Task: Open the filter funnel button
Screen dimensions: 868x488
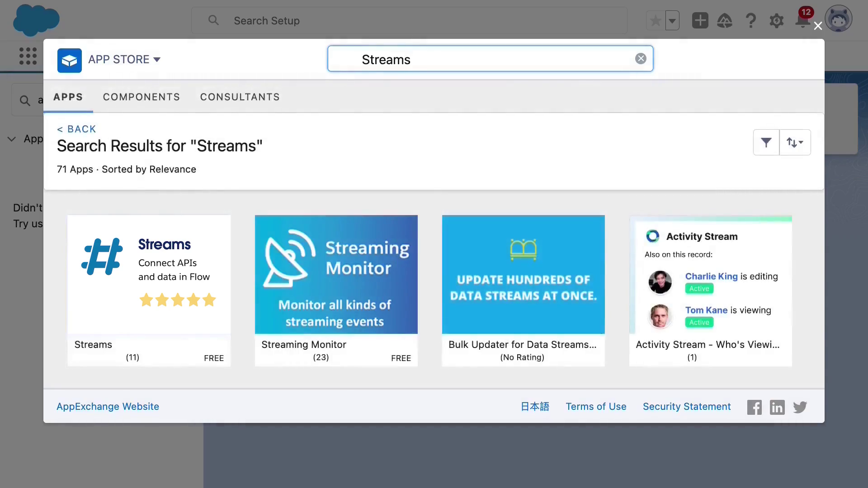Action: coord(766,142)
